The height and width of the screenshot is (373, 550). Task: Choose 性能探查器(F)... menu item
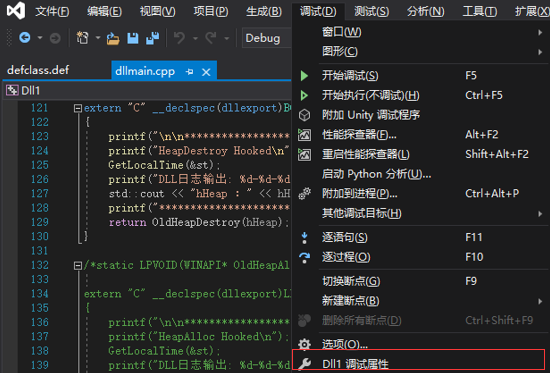[x=421, y=135]
